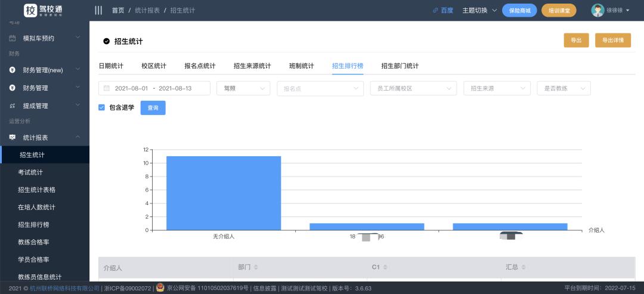Click the 浙ICP备09002072 footer text
Screen dimensions: 644x294
128,288
